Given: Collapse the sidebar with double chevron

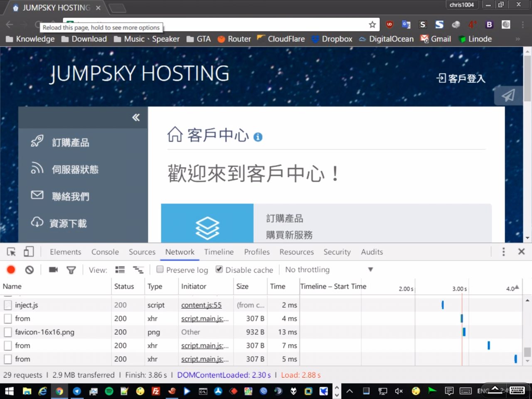Looking at the screenshot, I should (x=136, y=118).
